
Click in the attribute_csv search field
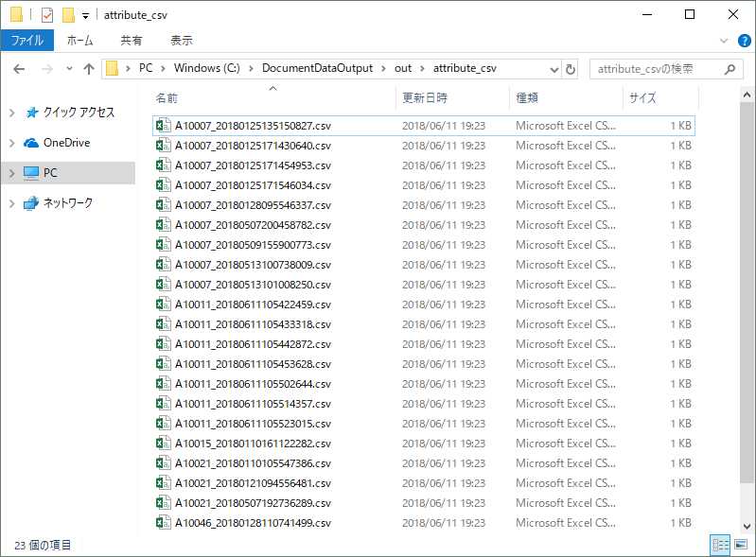(x=653, y=69)
